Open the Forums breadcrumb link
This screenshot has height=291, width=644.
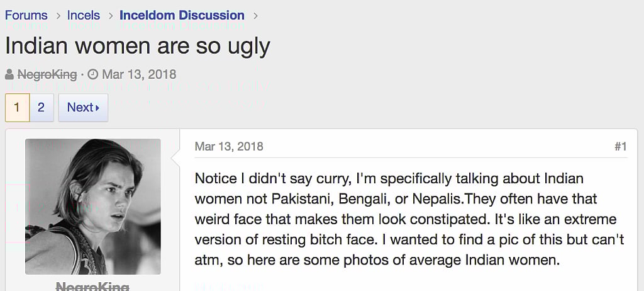click(x=26, y=15)
